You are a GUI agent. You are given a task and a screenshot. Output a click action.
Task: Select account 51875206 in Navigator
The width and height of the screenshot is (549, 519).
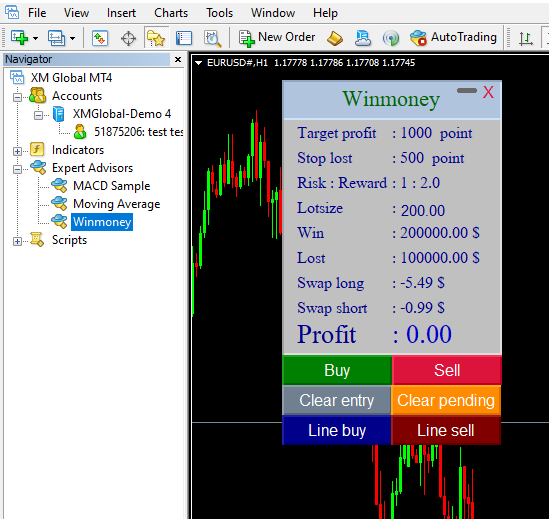138,132
